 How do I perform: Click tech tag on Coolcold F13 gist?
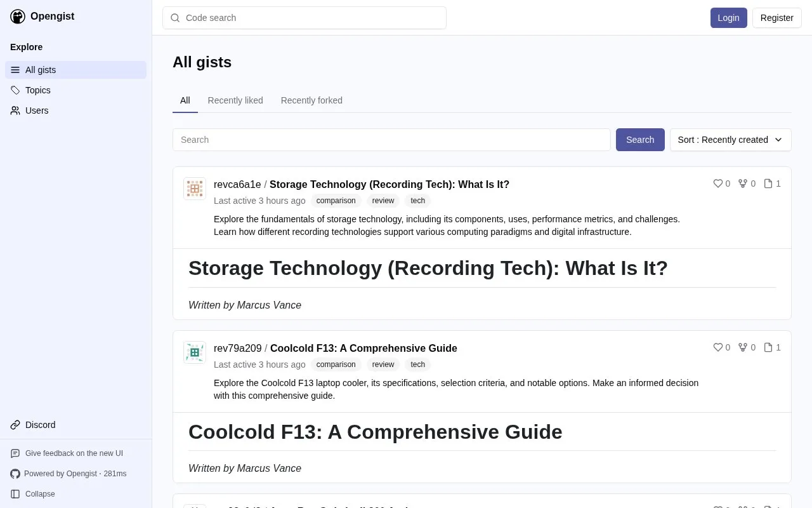(418, 364)
